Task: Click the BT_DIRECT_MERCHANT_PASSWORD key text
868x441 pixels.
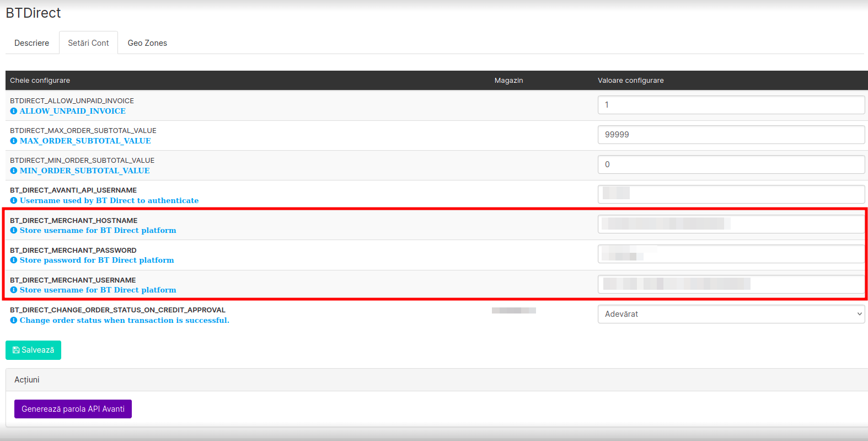Action: click(x=73, y=250)
